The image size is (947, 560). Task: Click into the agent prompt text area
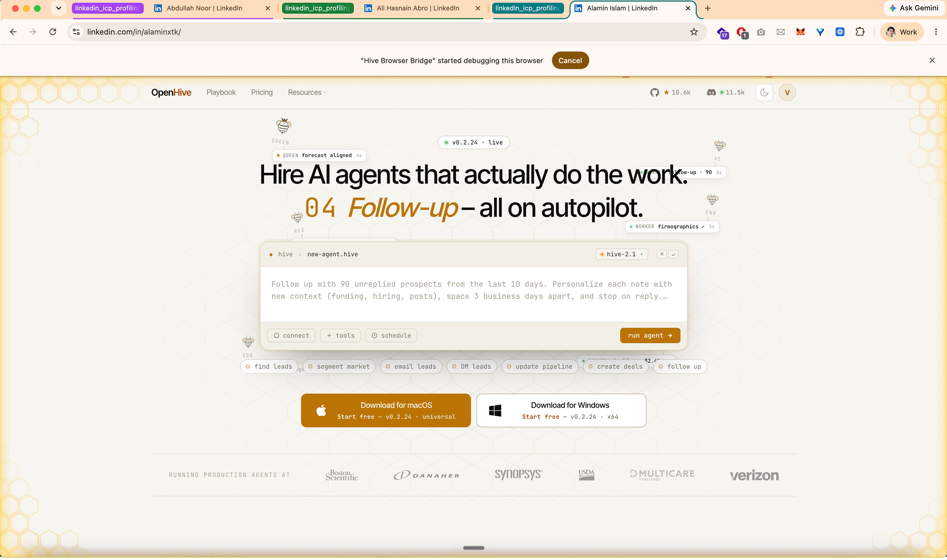(473, 294)
